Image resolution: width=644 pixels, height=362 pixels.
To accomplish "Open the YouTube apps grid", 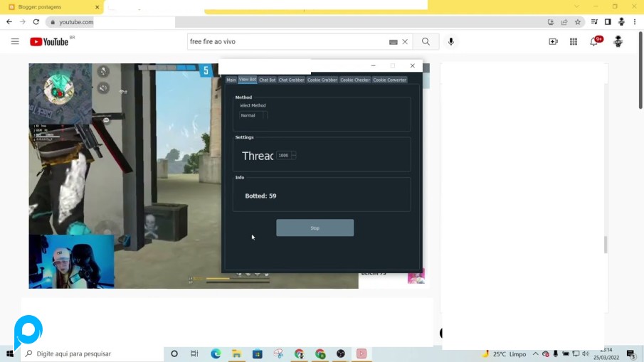I will coord(574,42).
